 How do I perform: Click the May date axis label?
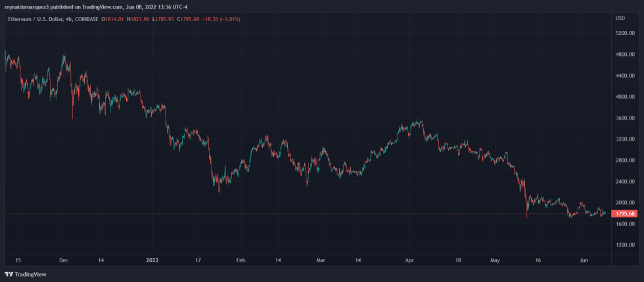(495, 260)
